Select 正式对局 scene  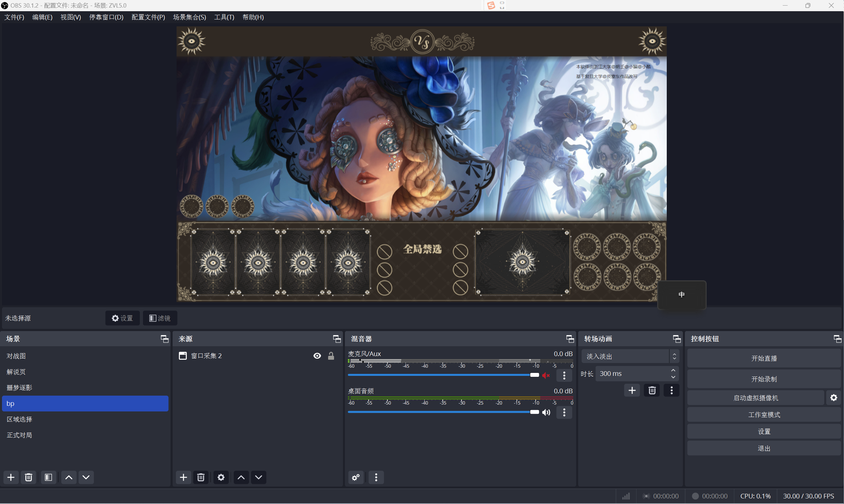(85, 435)
